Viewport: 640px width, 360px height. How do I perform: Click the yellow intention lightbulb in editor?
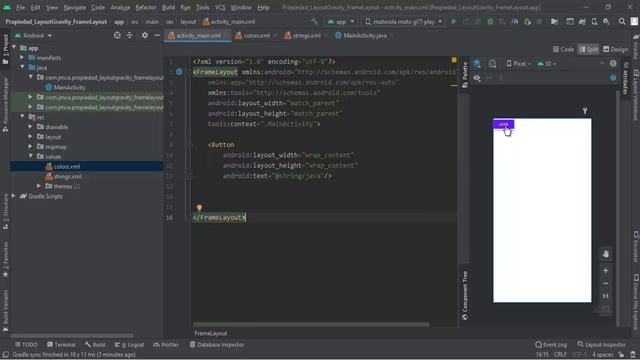[x=199, y=208]
